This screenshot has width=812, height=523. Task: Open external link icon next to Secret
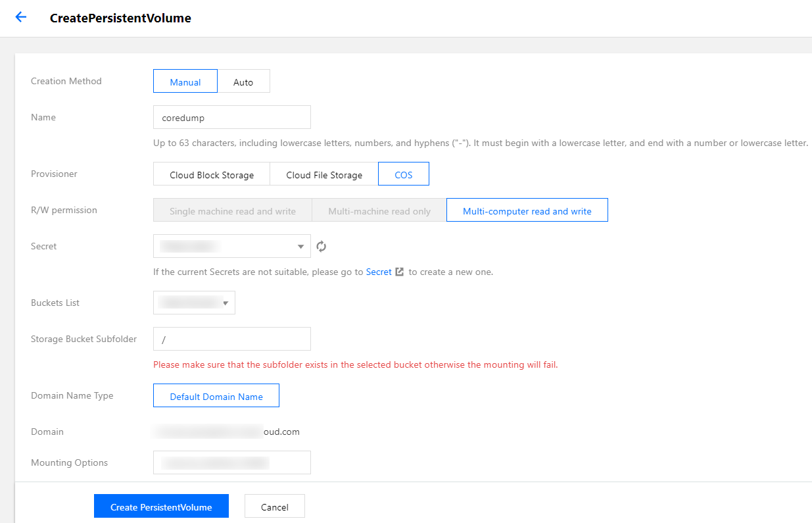(399, 272)
